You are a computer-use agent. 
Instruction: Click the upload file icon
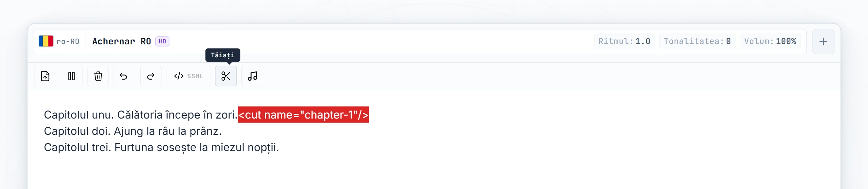[45, 76]
